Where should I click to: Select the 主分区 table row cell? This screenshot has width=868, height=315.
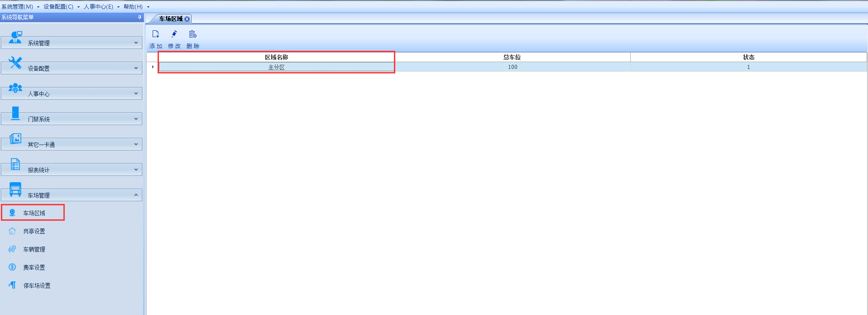(x=276, y=67)
